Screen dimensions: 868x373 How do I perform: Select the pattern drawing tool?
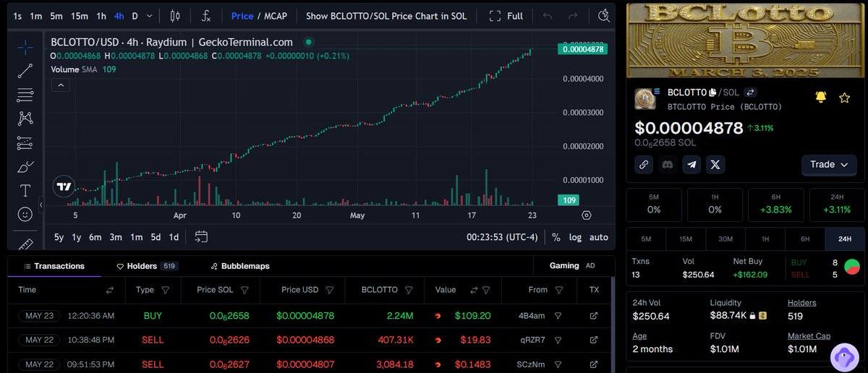tap(25, 119)
